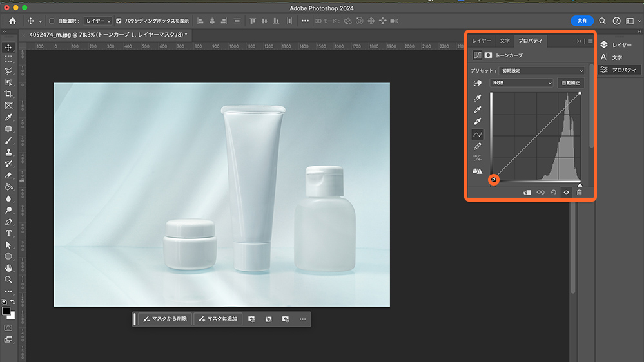Switch to the レイヤー tab
Screen dimensions: 644x362
[x=481, y=41]
